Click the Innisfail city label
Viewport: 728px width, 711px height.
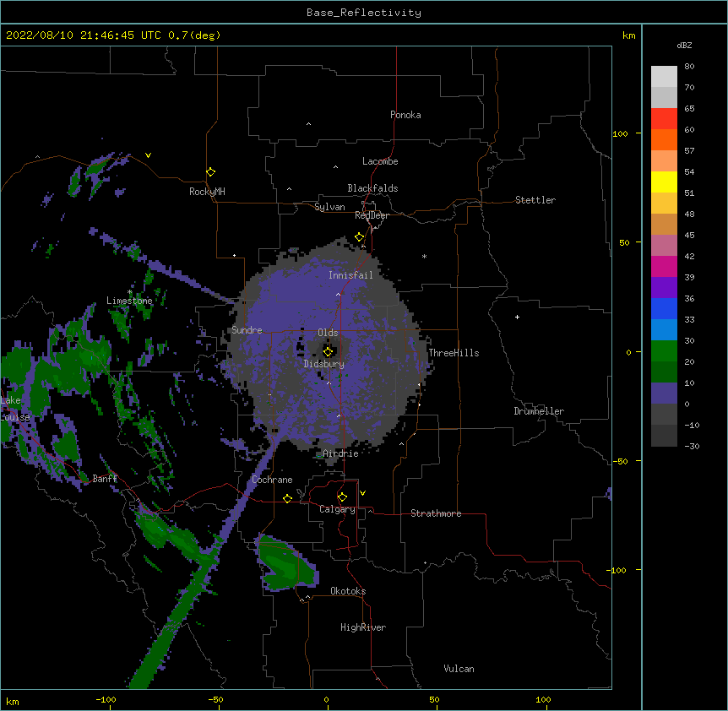click(x=350, y=275)
